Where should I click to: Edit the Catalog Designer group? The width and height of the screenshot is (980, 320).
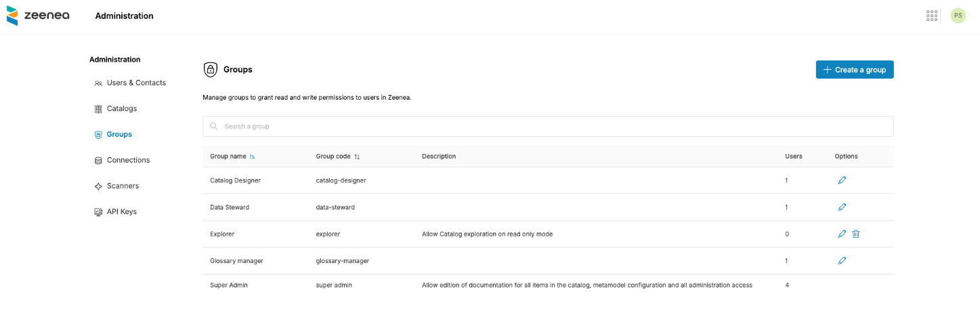[x=842, y=180]
